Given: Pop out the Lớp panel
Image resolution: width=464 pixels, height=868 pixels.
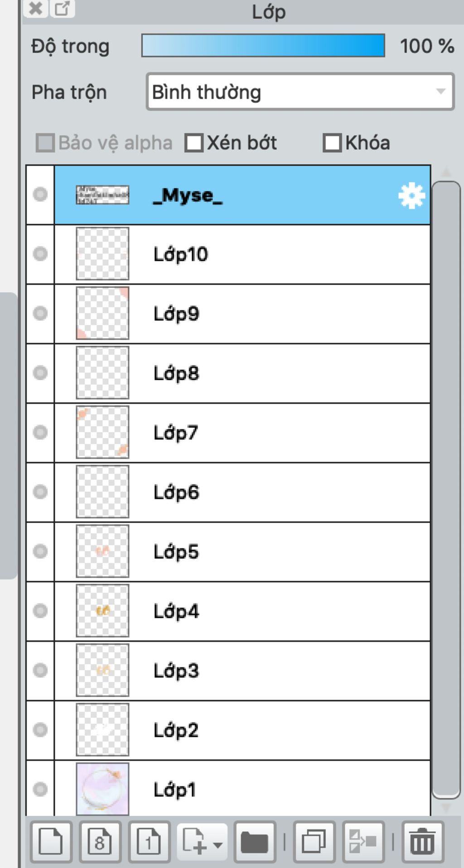Looking at the screenshot, I should [62, 8].
